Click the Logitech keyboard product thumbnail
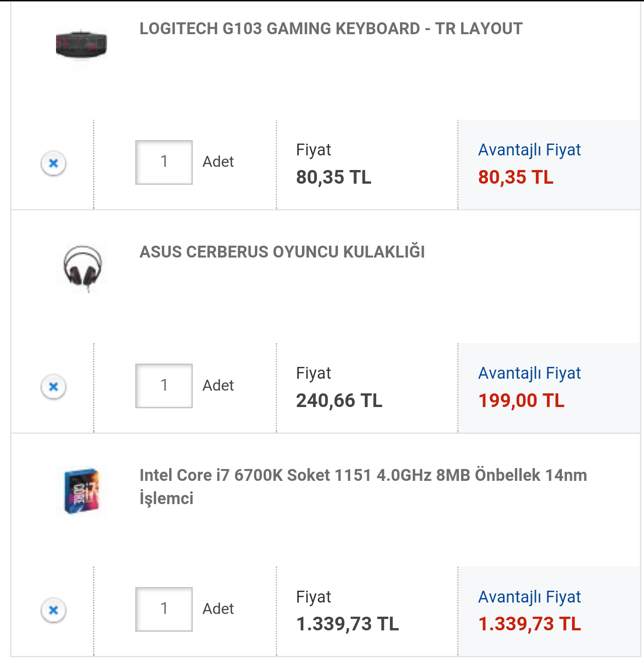The width and height of the screenshot is (644, 665). (x=81, y=44)
